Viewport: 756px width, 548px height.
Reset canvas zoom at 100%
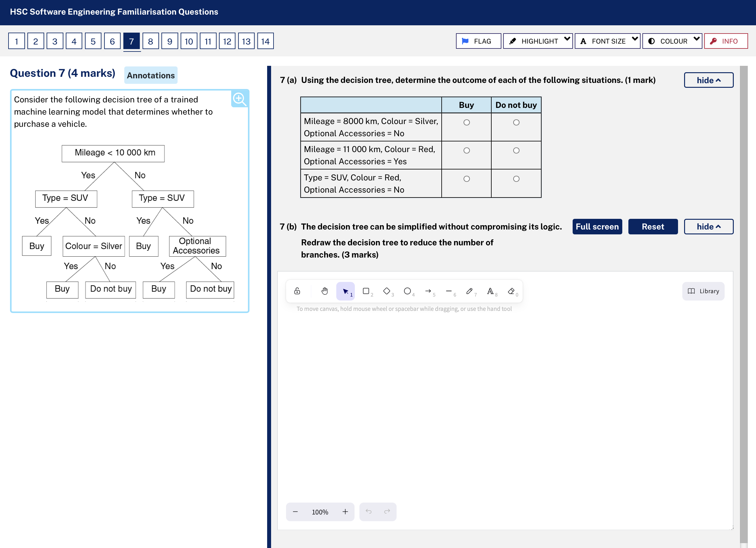(320, 512)
